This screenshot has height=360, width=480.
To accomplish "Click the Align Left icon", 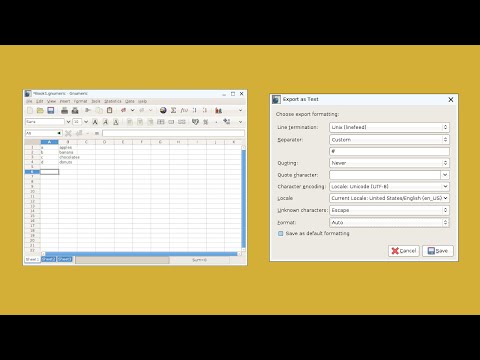I will pyautogui.click(x=130, y=122).
